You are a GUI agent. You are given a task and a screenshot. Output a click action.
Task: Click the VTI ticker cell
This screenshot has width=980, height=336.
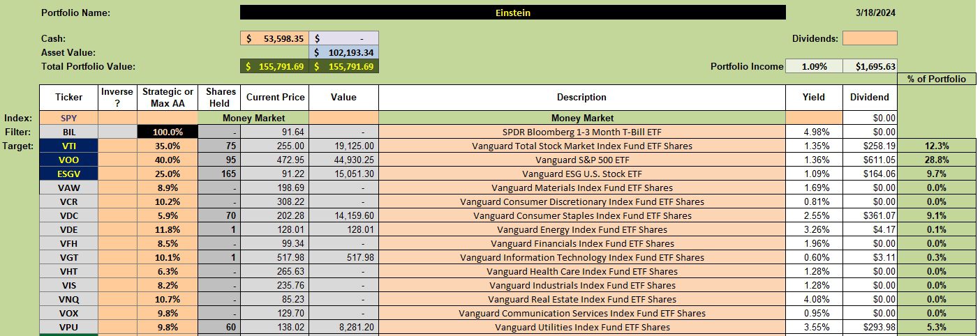(x=68, y=146)
